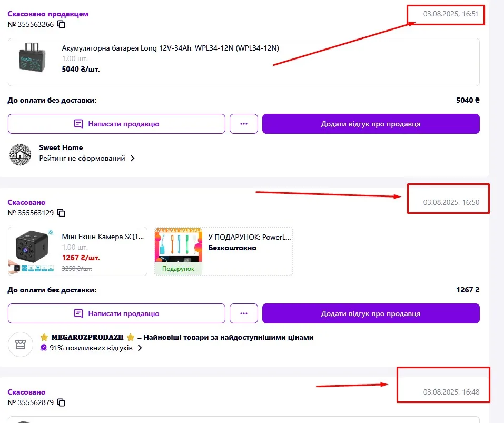The image size is (504, 423).
Task: Message seller of the battery order
Action: pyautogui.click(x=116, y=124)
